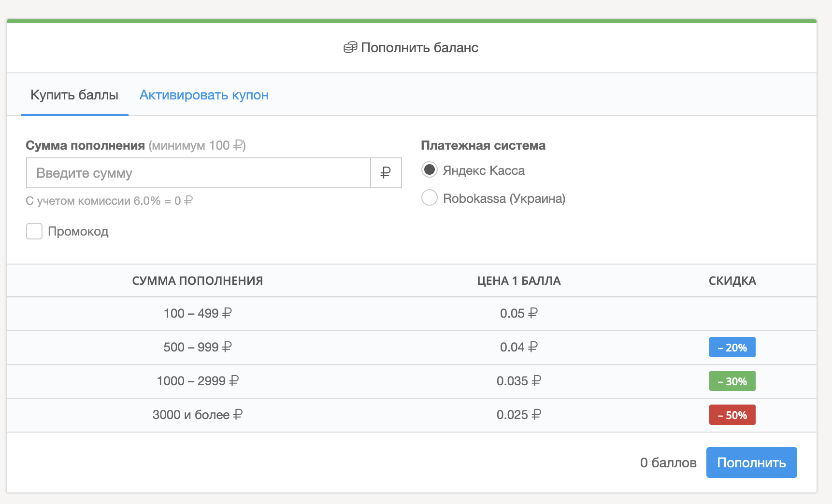832x504 pixels.
Task: Select the 3000 и более ₽ row cell
Action: (198, 415)
